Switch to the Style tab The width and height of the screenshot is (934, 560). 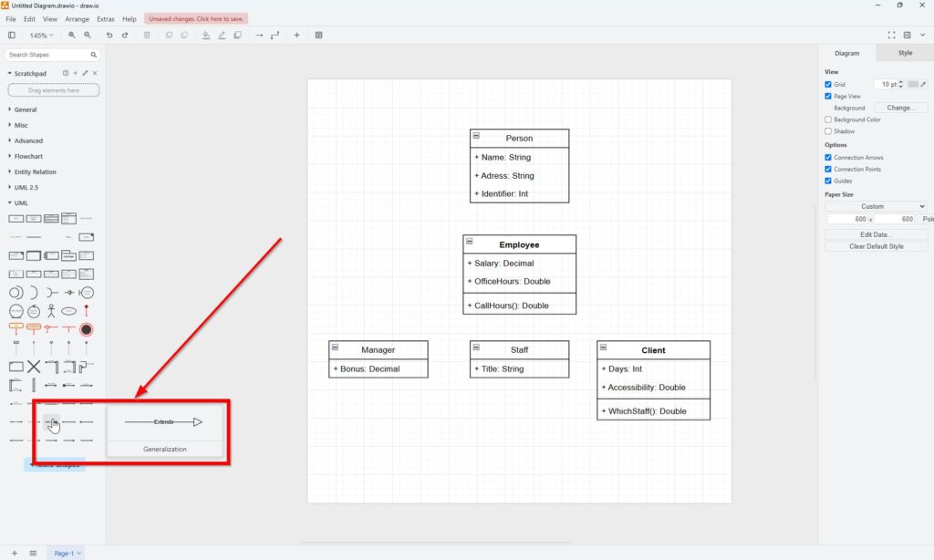click(905, 53)
